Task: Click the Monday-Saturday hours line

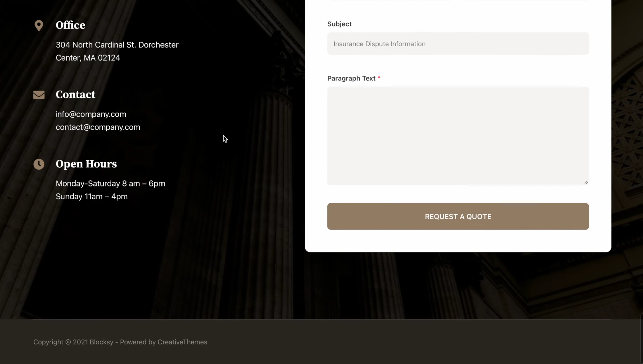Action: click(111, 183)
